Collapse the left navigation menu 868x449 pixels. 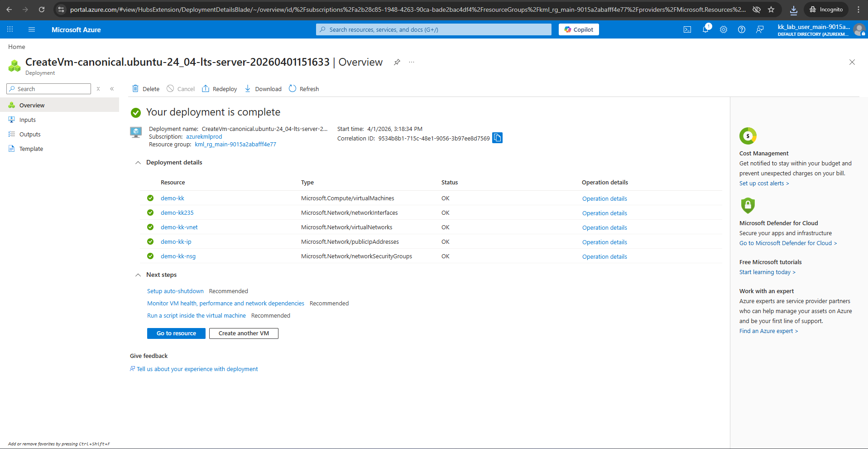pos(112,89)
